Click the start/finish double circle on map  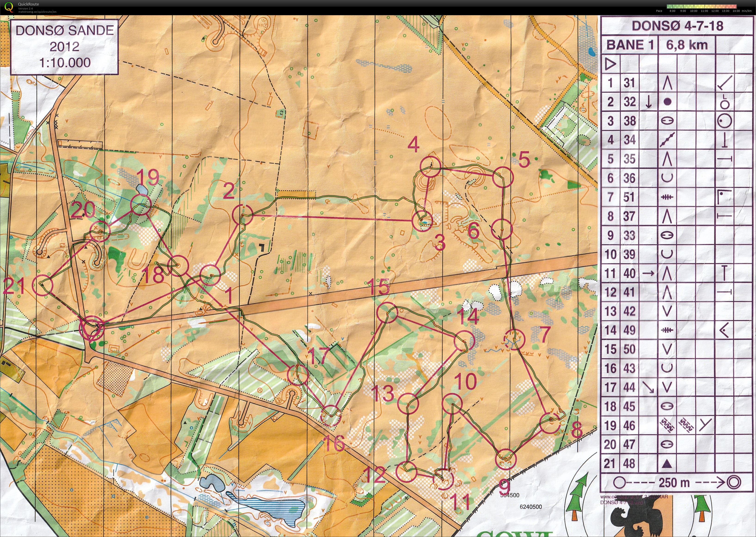click(x=92, y=328)
